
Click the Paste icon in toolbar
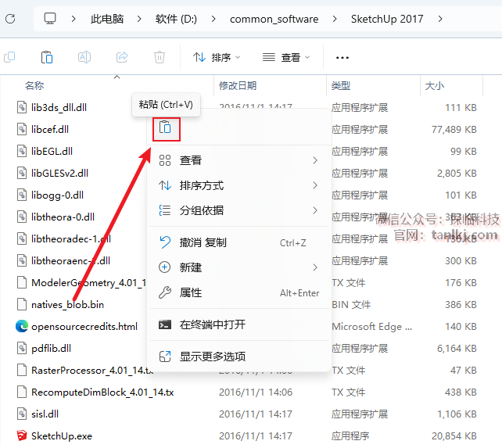[x=47, y=57]
